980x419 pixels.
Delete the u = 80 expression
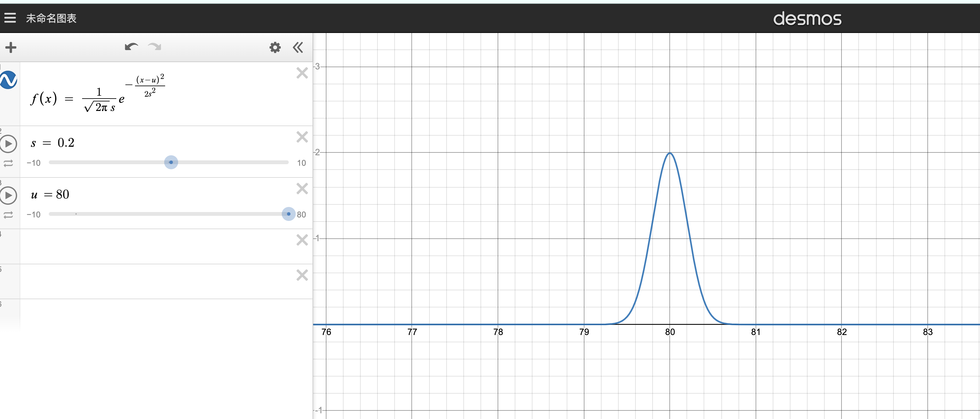click(302, 189)
